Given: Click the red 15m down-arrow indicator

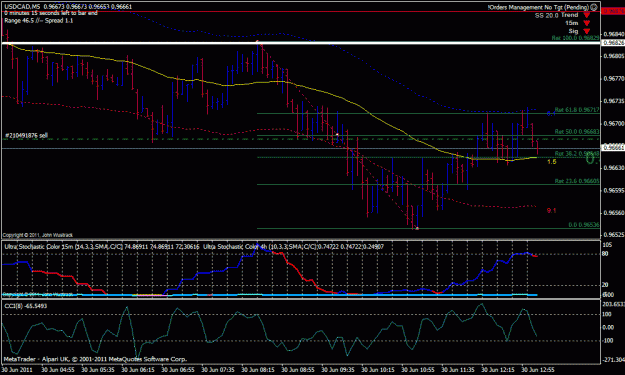Looking at the screenshot, I should tap(587, 23).
